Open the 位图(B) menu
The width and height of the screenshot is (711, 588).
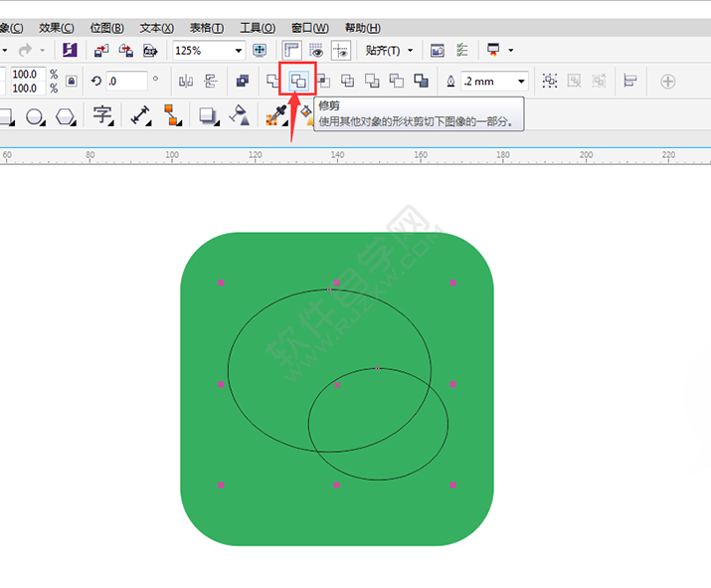click(106, 28)
